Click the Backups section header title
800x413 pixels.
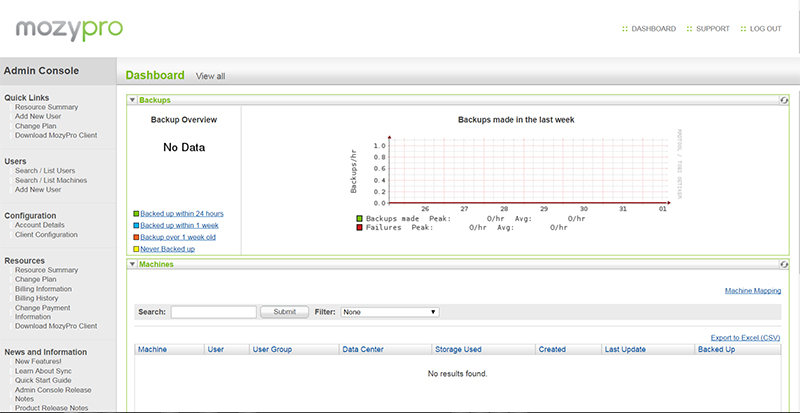point(155,101)
